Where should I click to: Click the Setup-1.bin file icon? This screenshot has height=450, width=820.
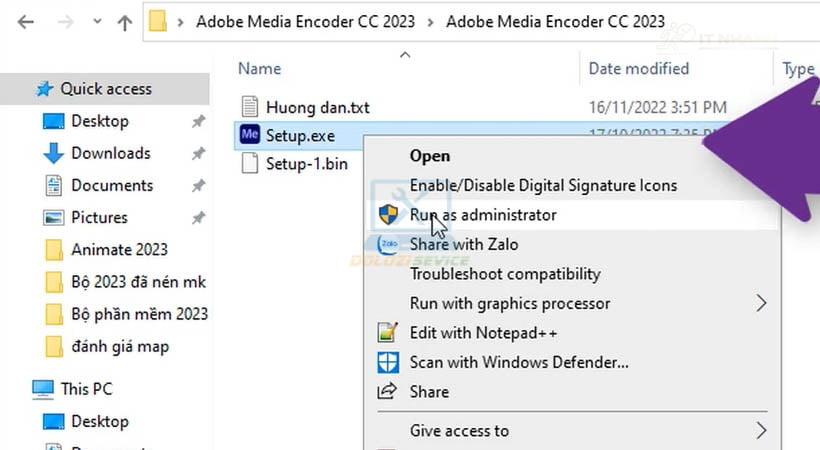point(250,164)
